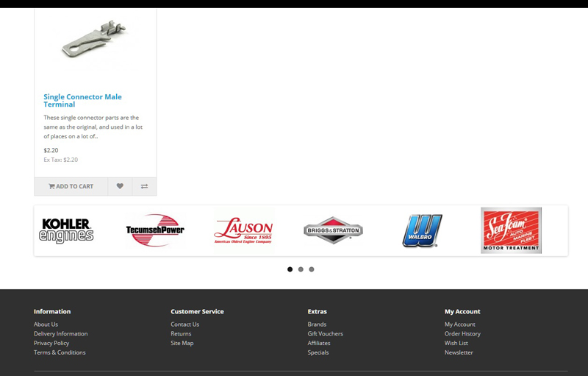Open the Gift Vouchers link
Image resolution: width=588 pixels, height=376 pixels.
[325, 333]
